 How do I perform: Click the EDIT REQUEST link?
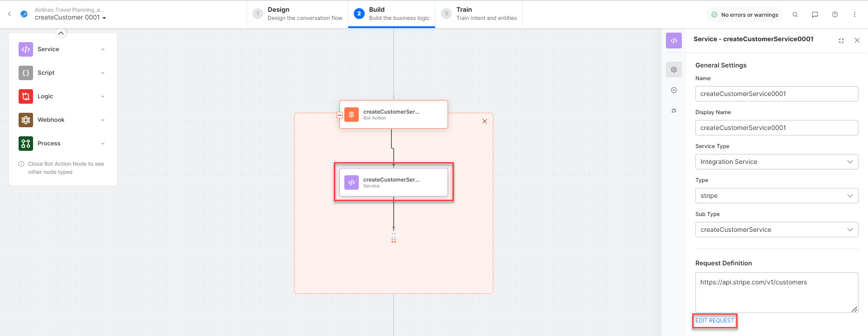click(714, 321)
